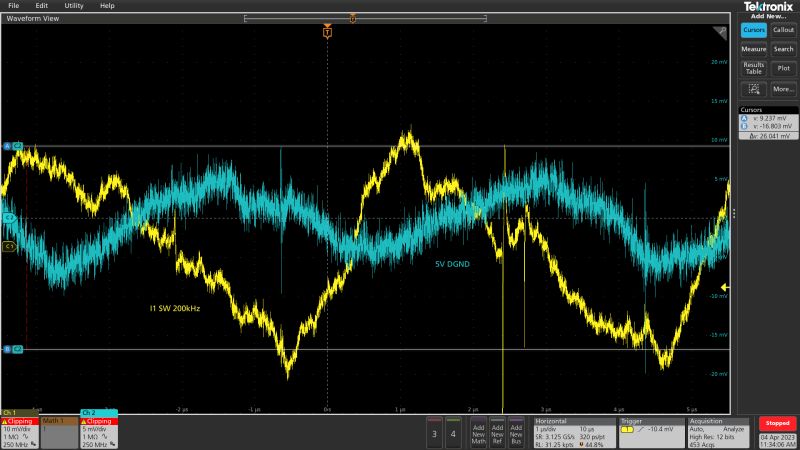Screen dimensions: 800x450
Task: Click the trigger source yellow channel indicator
Action: (x=627, y=430)
